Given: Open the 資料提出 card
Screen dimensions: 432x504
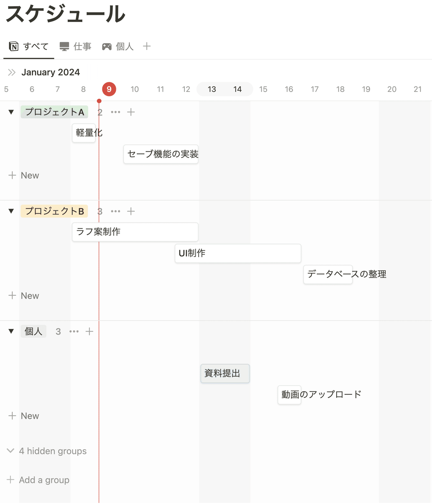Looking at the screenshot, I should [x=225, y=374].
